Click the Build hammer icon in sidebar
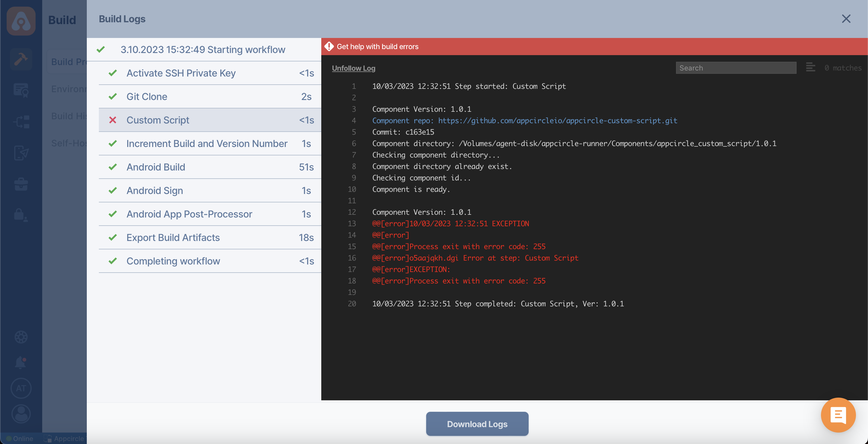 (21, 59)
